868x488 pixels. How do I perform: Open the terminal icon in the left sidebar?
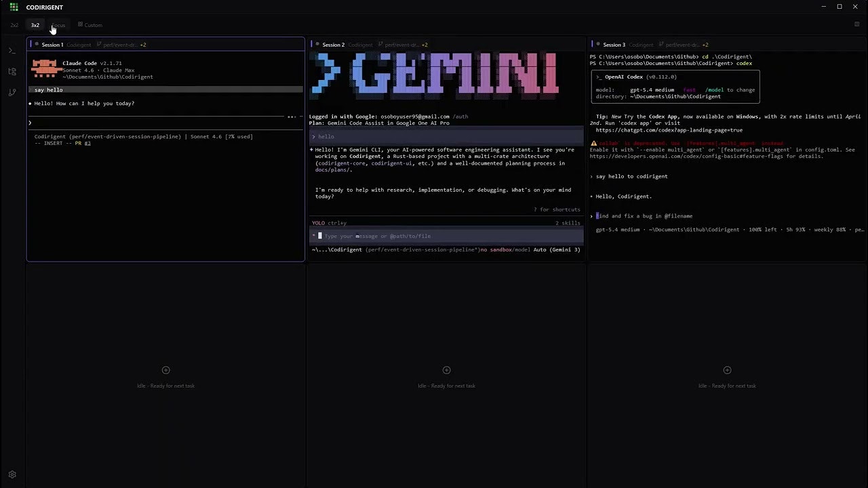coord(12,49)
